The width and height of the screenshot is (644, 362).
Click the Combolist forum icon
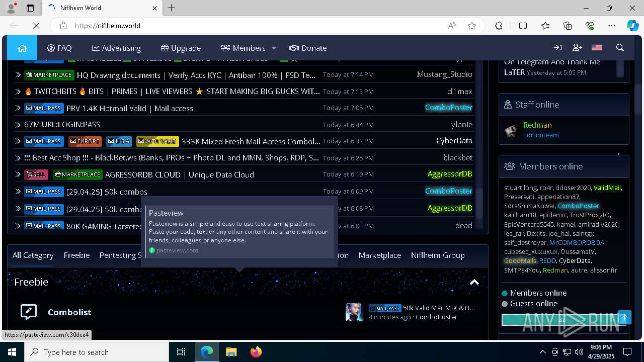29,312
